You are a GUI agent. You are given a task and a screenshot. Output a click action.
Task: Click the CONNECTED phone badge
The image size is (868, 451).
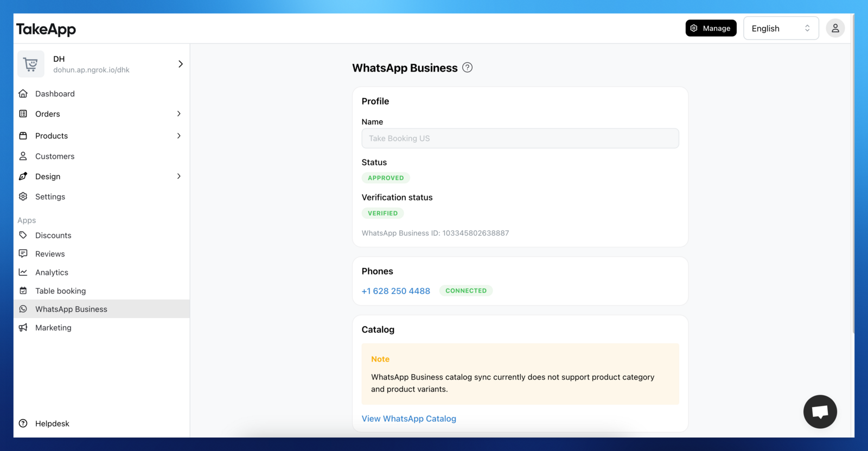click(466, 291)
